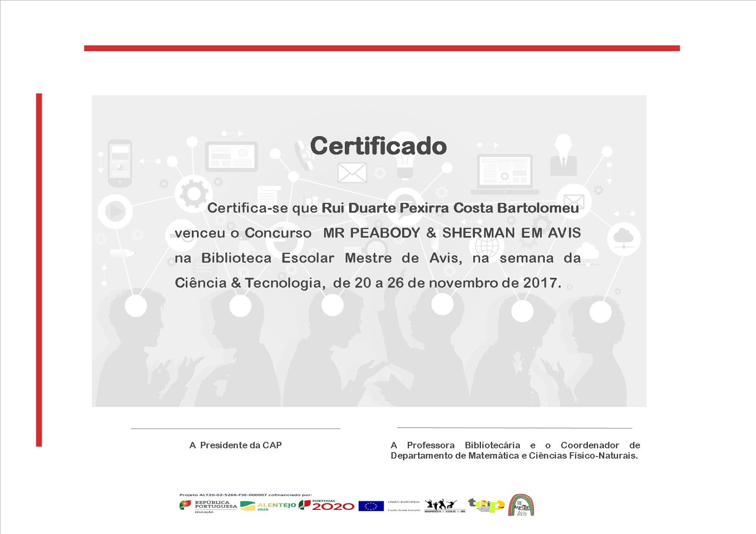The image size is (756, 534).
Task: Click the European Union flag logo
Action: point(371,506)
